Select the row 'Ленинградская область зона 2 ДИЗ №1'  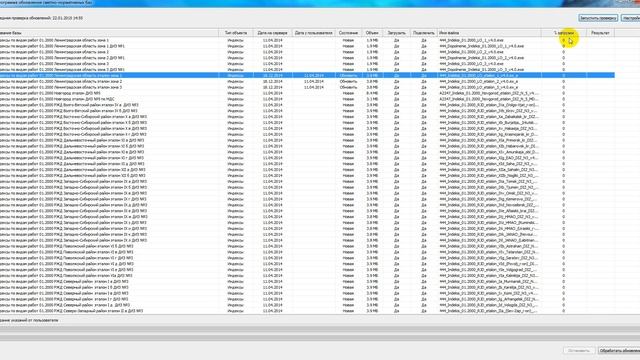coord(307,58)
